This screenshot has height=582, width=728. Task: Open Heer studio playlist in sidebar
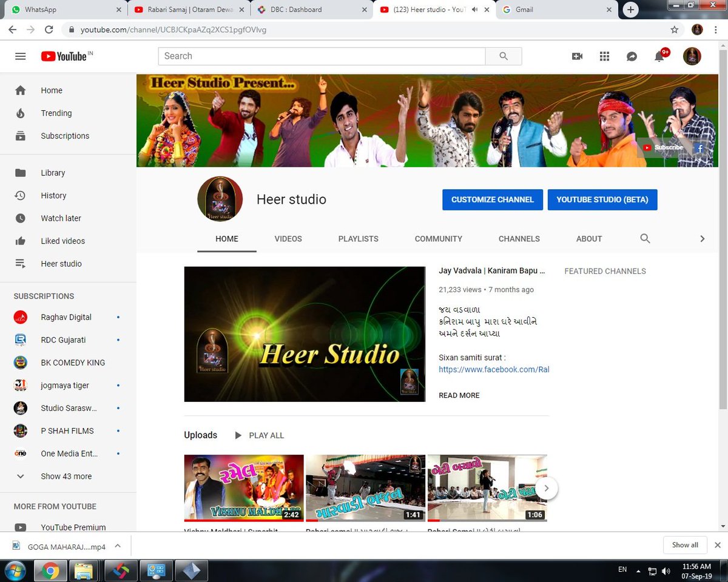68,264
